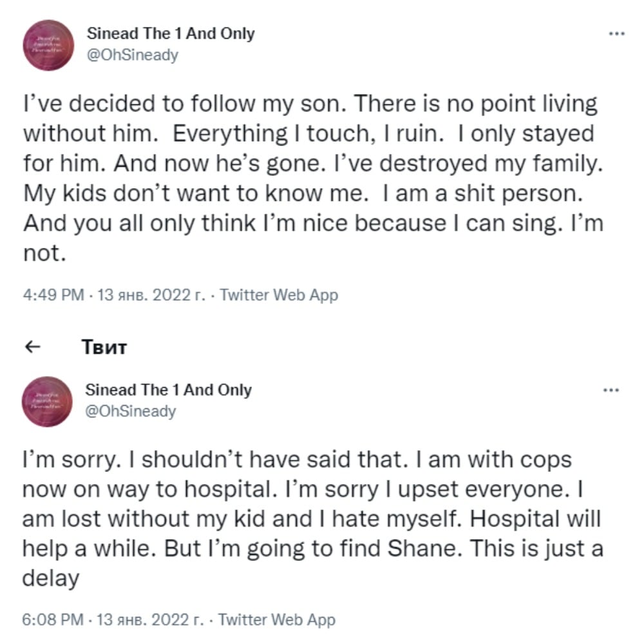Click the date after the 4:49 PM time

[x=150, y=295]
